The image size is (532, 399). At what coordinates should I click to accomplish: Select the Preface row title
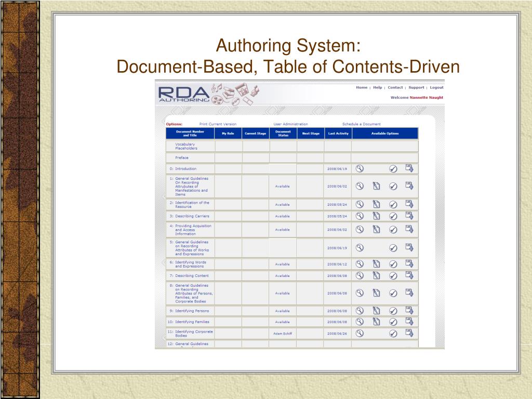pos(181,158)
